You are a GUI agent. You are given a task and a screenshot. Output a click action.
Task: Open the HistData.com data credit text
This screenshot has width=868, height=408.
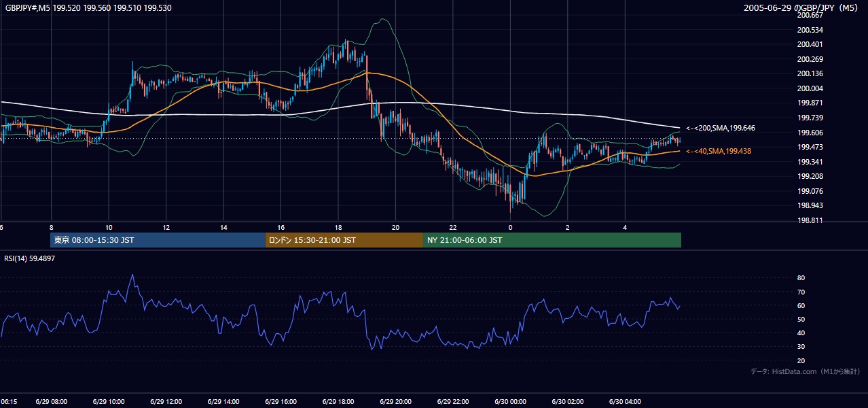(806, 371)
